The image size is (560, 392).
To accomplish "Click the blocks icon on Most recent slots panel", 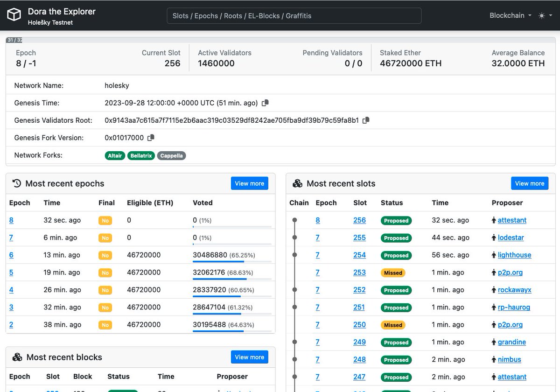I will point(298,183).
